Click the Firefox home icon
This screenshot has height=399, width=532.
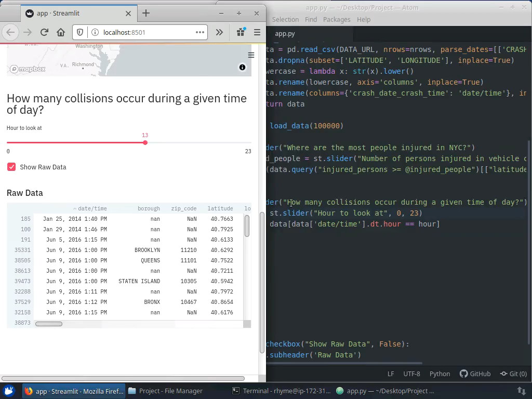pyautogui.click(x=61, y=32)
